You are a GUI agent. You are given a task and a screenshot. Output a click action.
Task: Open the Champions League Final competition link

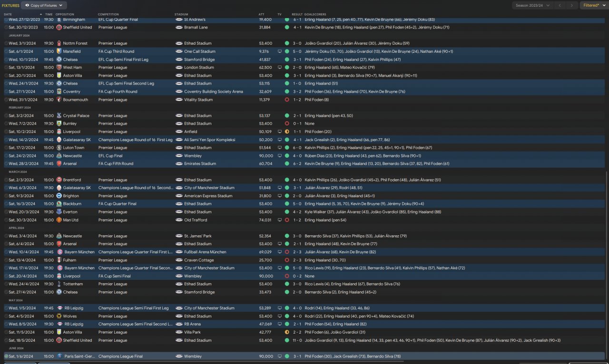click(119, 356)
